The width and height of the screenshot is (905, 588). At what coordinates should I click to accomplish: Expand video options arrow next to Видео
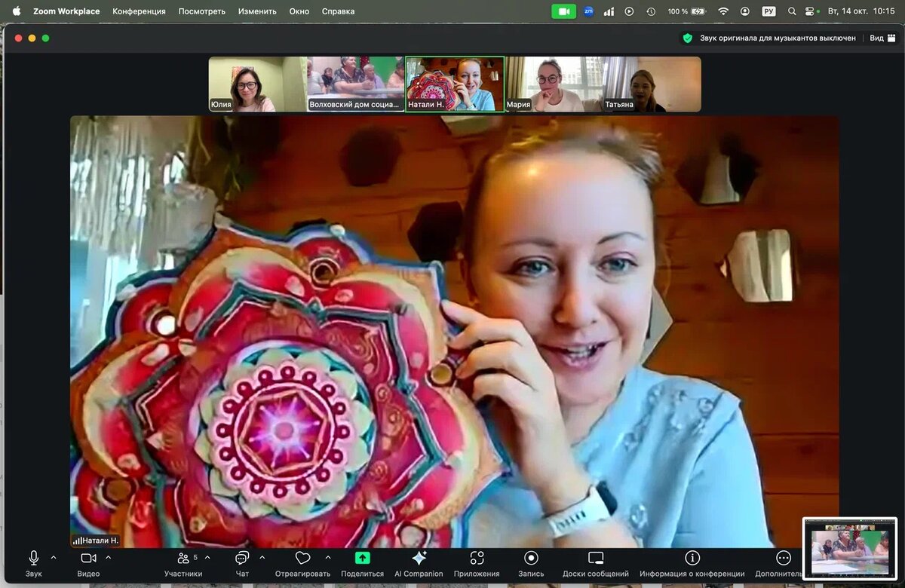[x=108, y=558]
